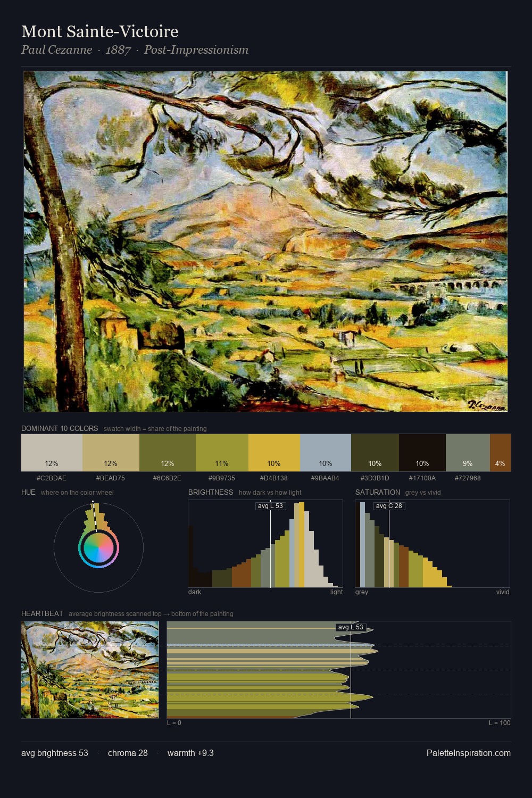This screenshot has height=798, width=532.
Task: Click the 4% brown swatch
Action: pyautogui.click(x=500, y=453)
